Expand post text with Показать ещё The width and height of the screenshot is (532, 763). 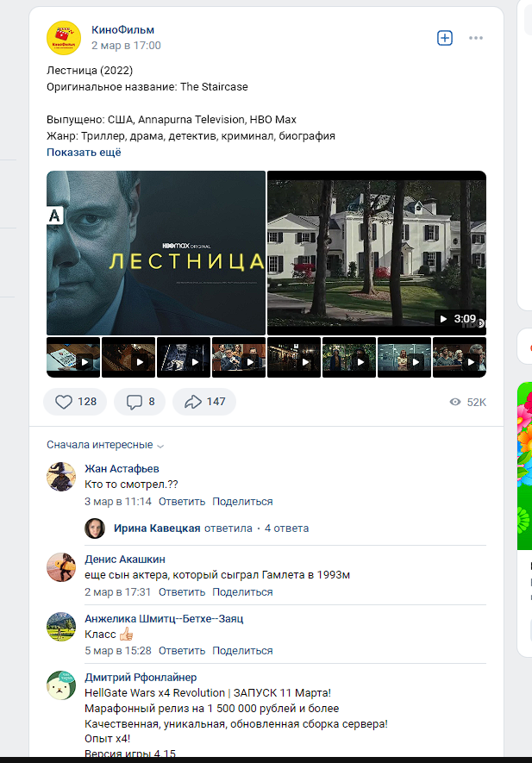(x=84, y=153)
